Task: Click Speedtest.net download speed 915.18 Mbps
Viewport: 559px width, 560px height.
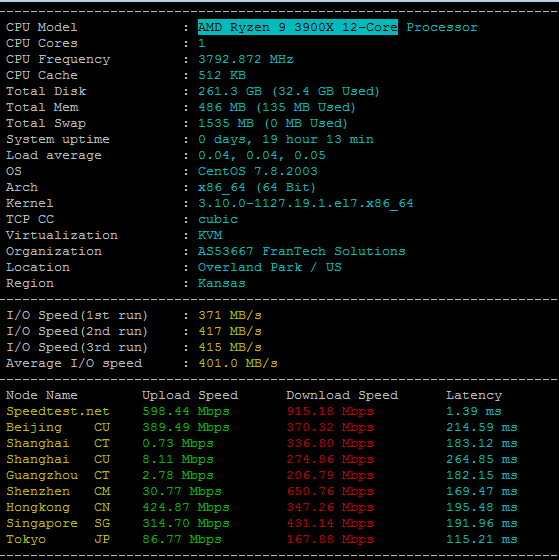Action: [x=330, y=411]
